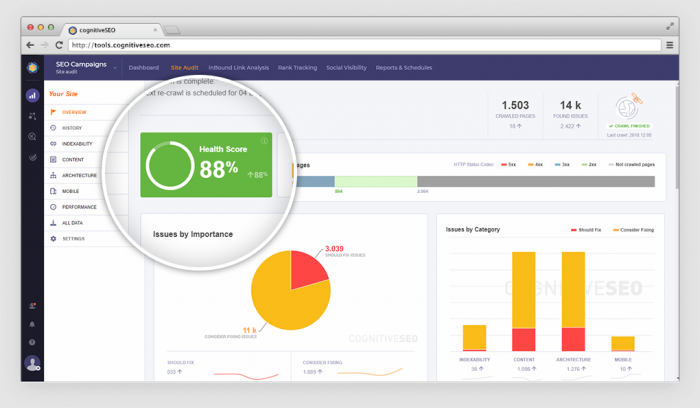This screenshot has height=408, width=700.
Task: Select Overview in the sidebar
Action: [x=74, y=112]
